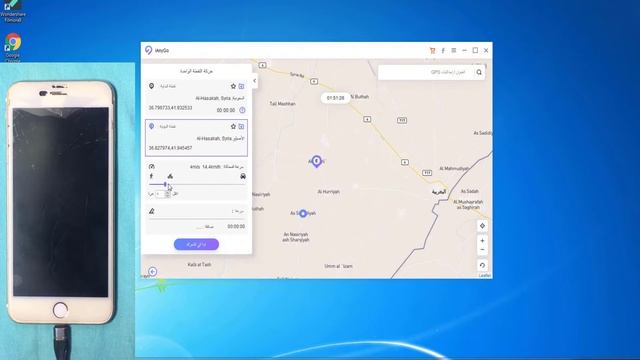Image resolution: width=640 pixels, height=360 pixels.
Task: Click Tall Mashhan label on map
Action: click(282, 104)
